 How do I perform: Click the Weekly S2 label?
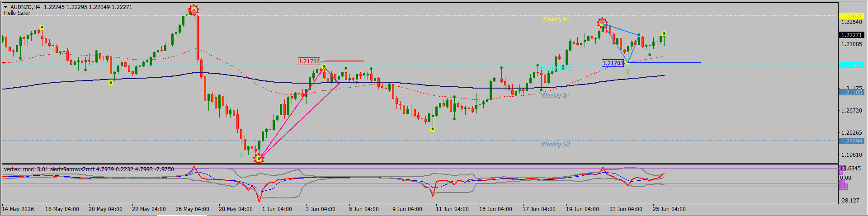(556, 144)
